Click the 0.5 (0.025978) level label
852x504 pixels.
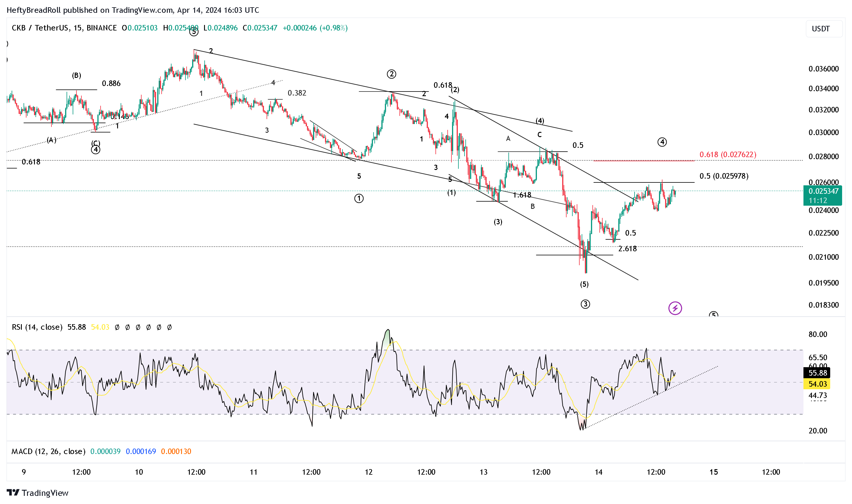pos(724,176)
